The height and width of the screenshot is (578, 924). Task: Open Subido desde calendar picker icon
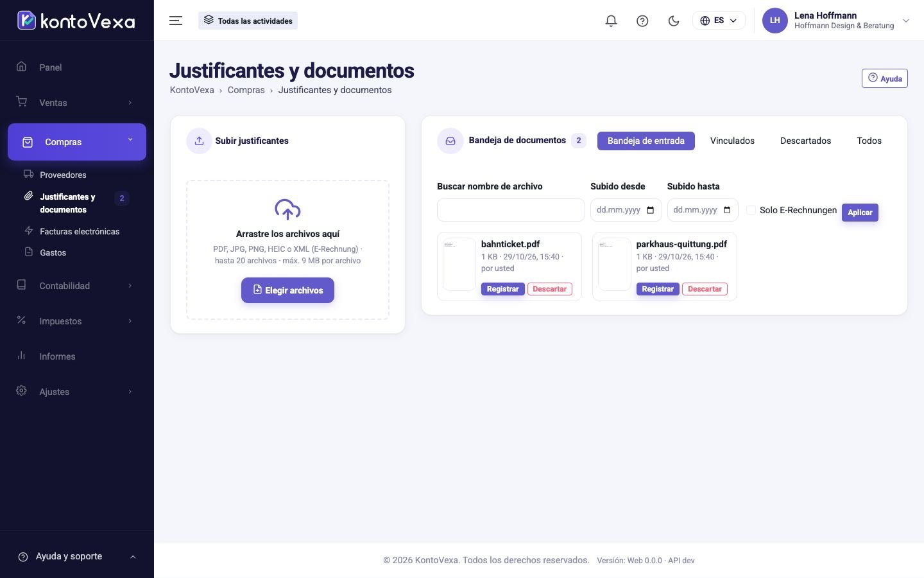point(650,210)
